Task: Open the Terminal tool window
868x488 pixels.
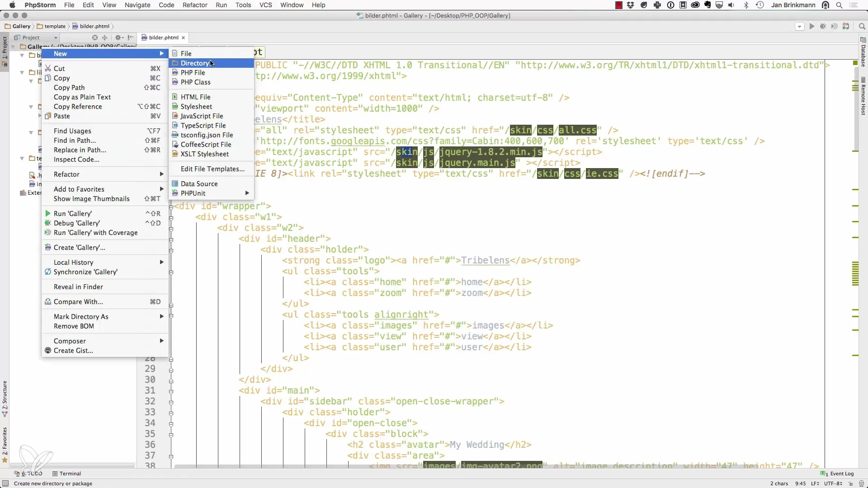Action: [66, 474]
